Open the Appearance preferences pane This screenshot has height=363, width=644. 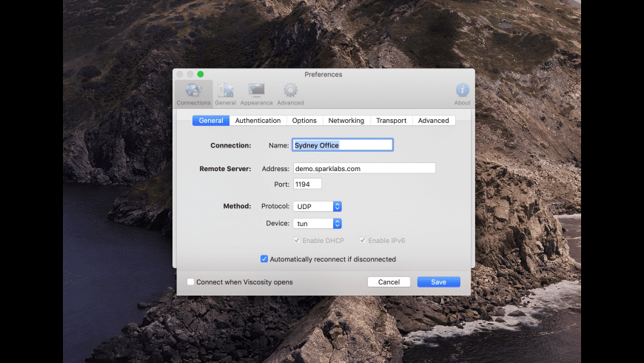257,92
